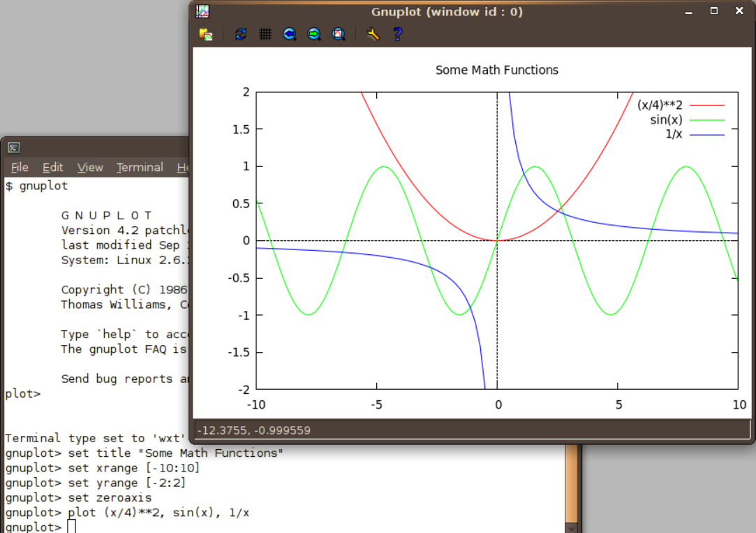Click the plot origin where axes cross
Viewport: 756px width, 533px height.
pyautogui.click(x=497, y=240)
